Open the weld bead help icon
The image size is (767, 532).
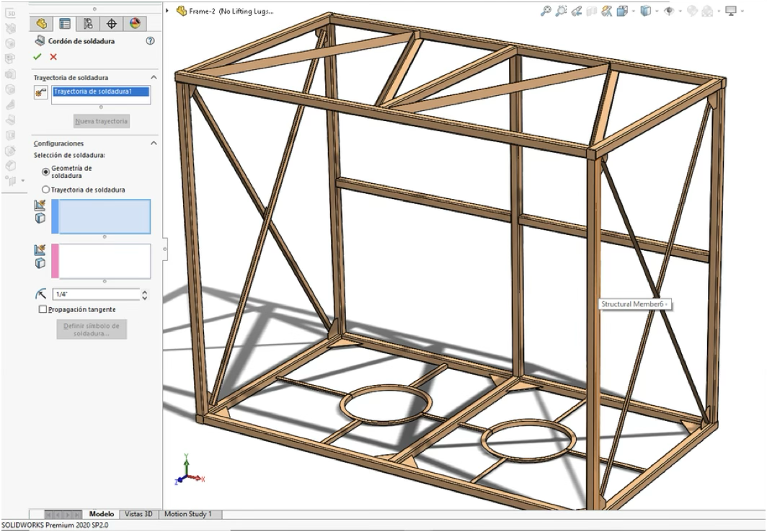(150, 42)
